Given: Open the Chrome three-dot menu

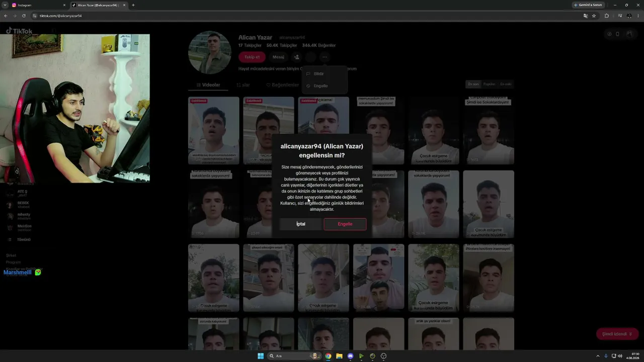Looking at the screenshot, I should click(x=638, y=16).
